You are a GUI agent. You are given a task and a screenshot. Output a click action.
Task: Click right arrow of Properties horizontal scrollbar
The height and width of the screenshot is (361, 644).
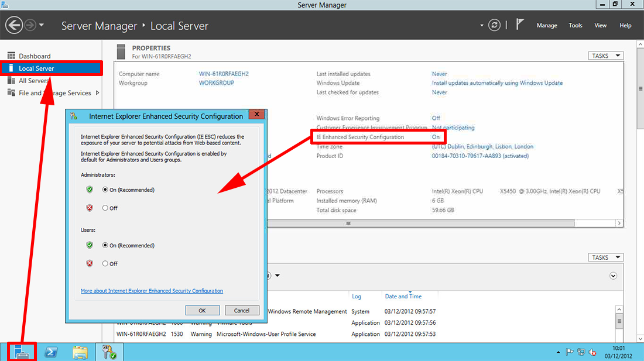point(619,224)
